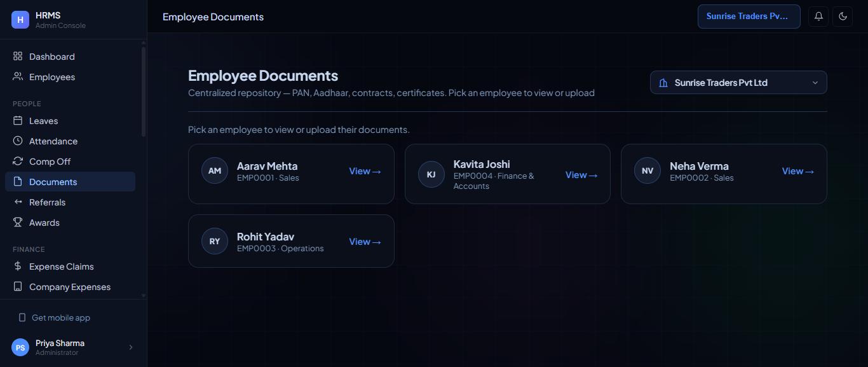Click the PS user avatar
This screenshot has height=367, width=868.
pos(20,347)
